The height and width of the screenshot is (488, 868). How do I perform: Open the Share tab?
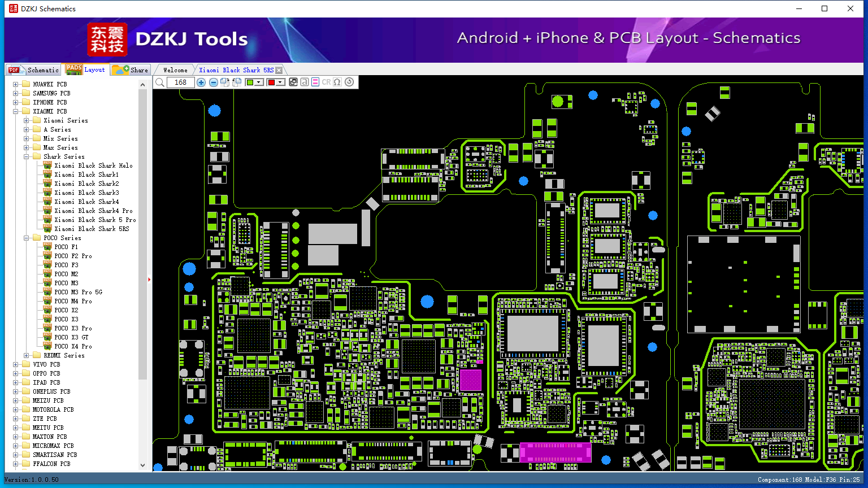click(x=130, y=70)
